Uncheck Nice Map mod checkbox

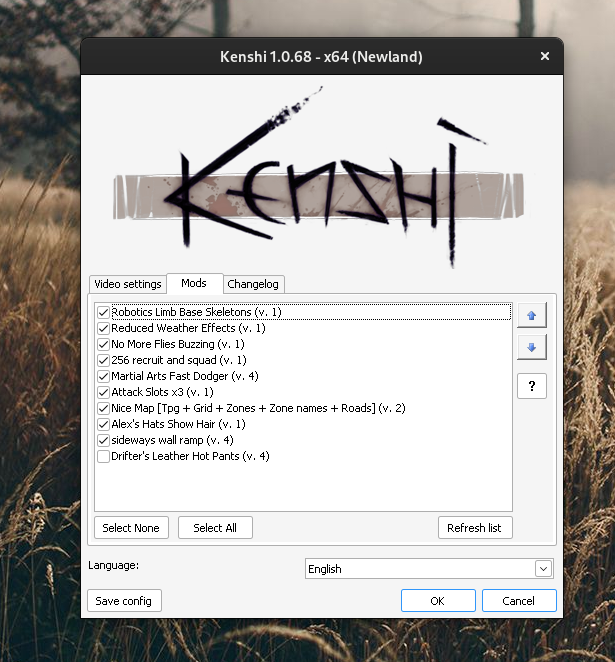103,408
